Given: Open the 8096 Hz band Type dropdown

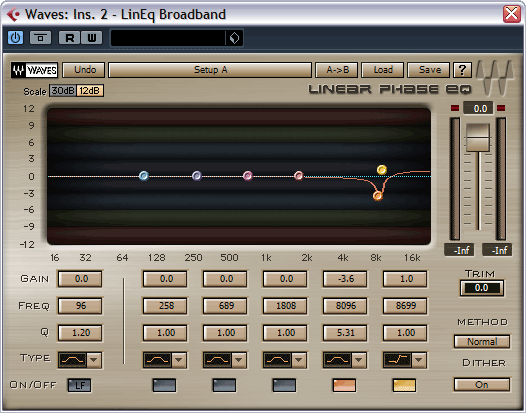Looking at the screenshot, I should click(x=359, y=360).
